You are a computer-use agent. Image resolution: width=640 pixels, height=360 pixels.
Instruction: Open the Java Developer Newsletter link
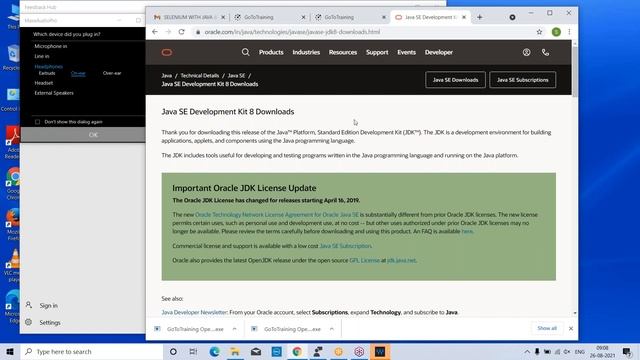click(x=194, y=312)
